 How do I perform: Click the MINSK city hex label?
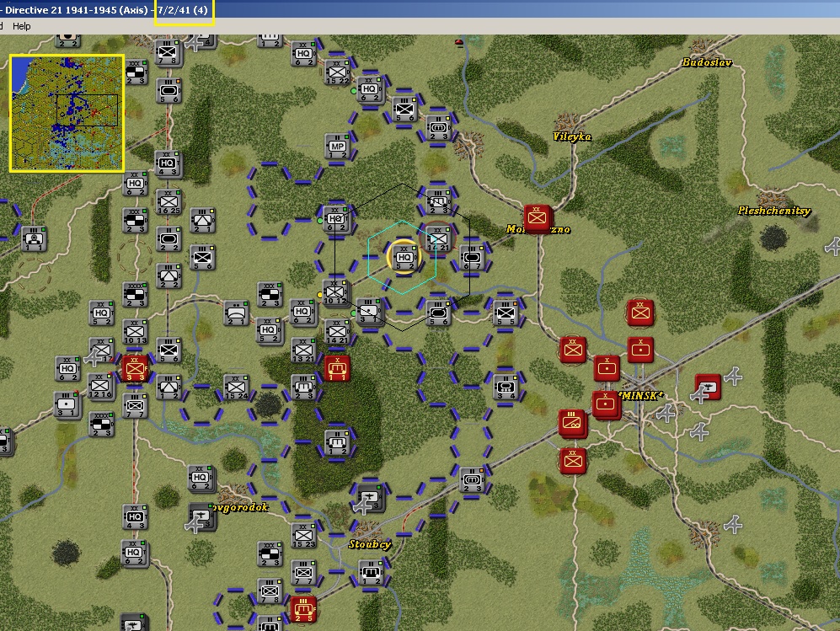pyautogui.click(x=642, y=395)
